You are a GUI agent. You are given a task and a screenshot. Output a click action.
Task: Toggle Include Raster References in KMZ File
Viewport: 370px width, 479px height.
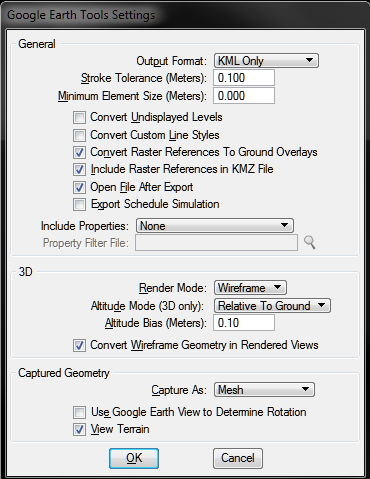(79, 169)
